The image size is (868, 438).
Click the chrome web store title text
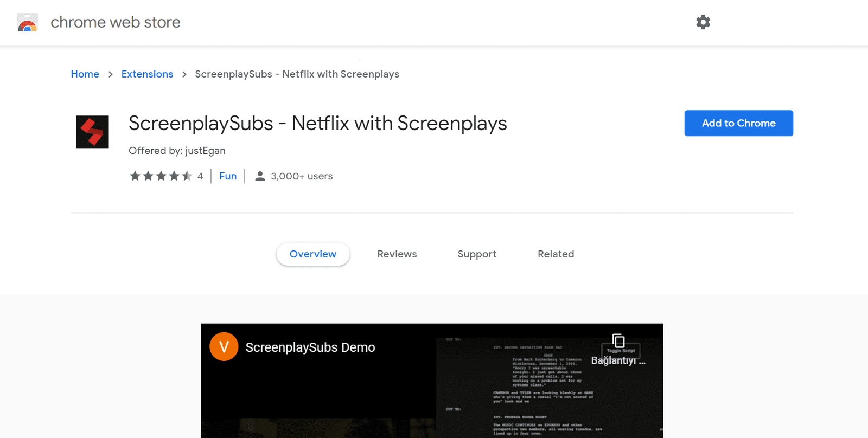(116, 22)
